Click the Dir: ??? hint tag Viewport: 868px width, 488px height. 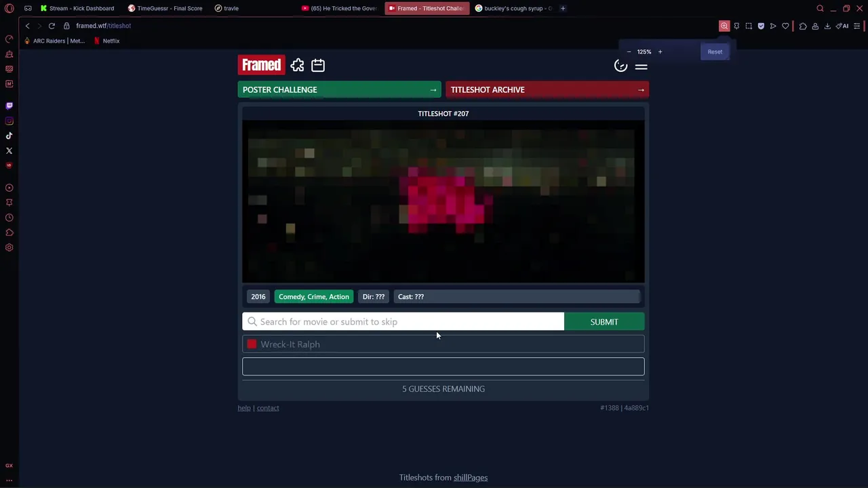pos(374,297)
